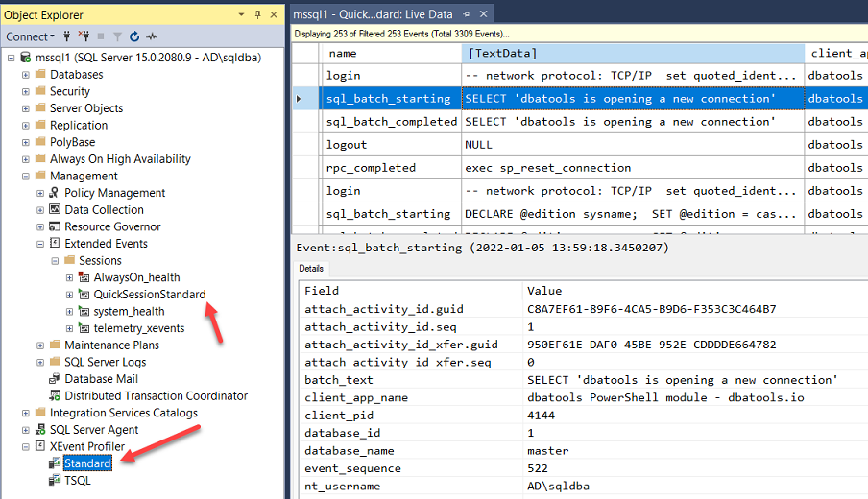The image size is (868, 499).
Task: Close the Object Explorer panel
Action: tap(274, 15)
